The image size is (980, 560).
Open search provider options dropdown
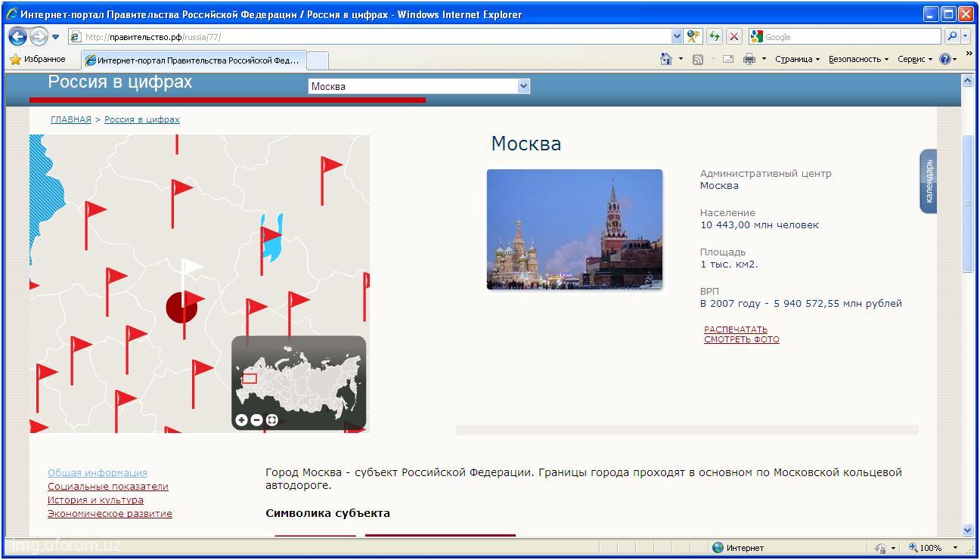point(966,36)
